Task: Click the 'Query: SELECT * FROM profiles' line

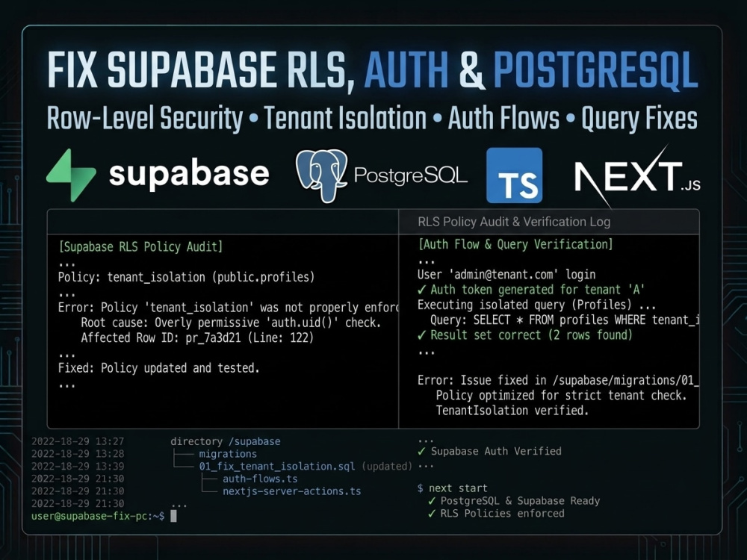Action: pyautogui.click(x=565, y=320)
